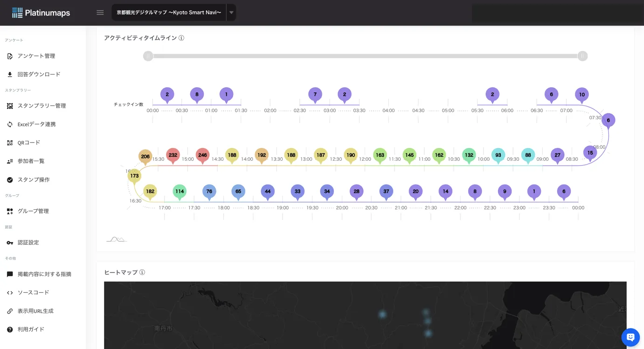644x349 pixels.
Task: Select the 7 check-in marker
Action: point(315,95)
